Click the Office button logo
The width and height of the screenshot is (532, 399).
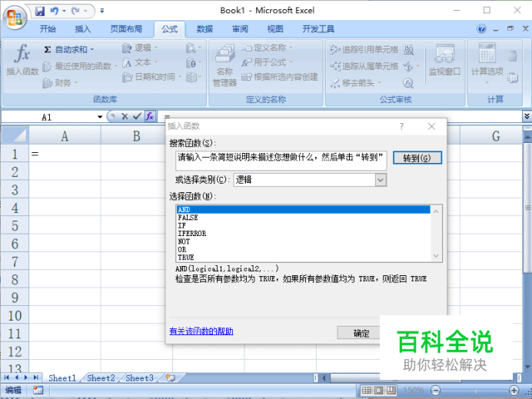tap(15, 17)
